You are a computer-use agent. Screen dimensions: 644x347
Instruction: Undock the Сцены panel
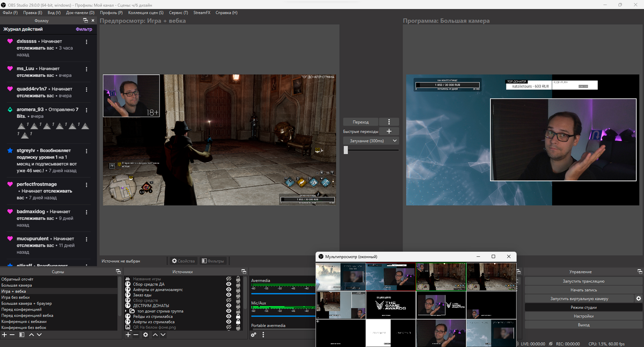118,272
